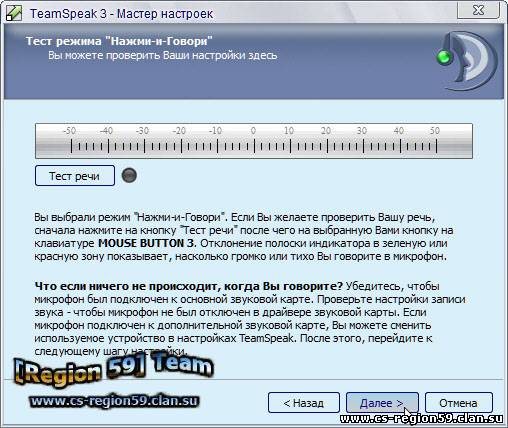Click the 30 mark on level meter
508x428 pixels.
click(362, 131)
